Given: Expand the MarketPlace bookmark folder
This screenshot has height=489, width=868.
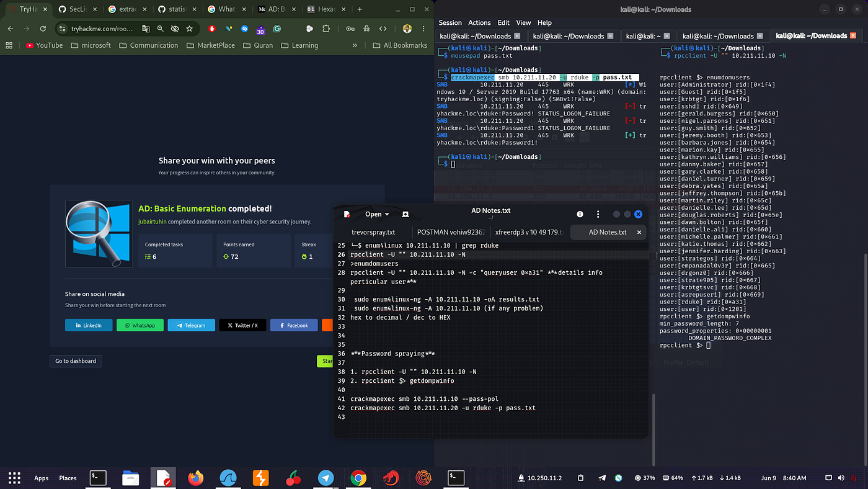Looking at the screenshot, I should coord(210,45).
